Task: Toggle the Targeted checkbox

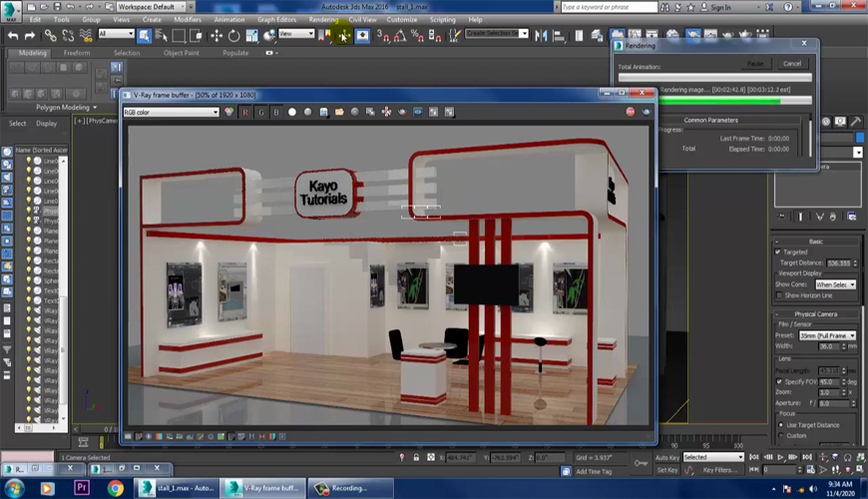Action: pyautogui.click(x=778, y=251)
